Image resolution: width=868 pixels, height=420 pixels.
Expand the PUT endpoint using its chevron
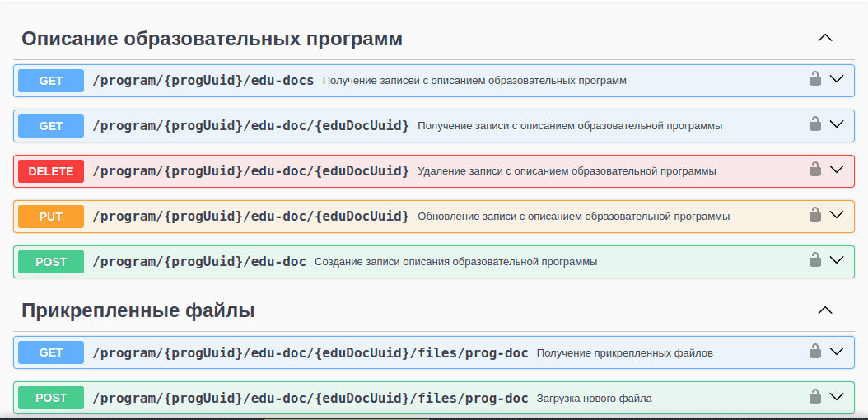837,215
